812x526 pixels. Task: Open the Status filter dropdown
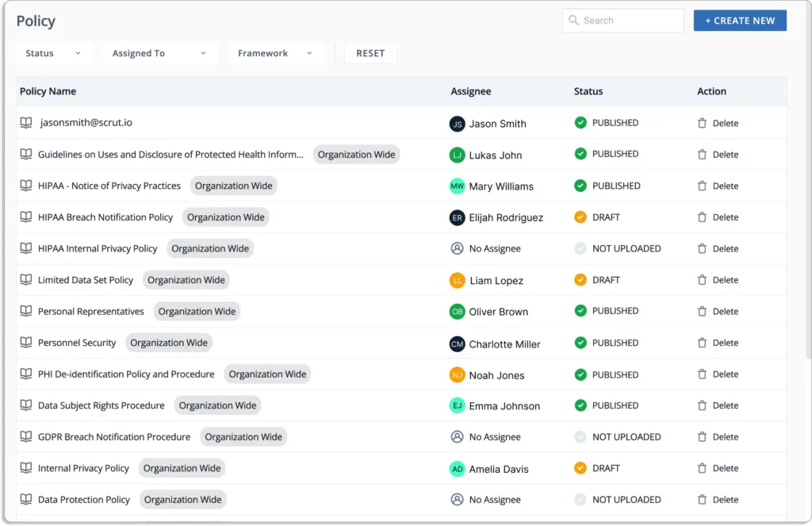point(53,53)
